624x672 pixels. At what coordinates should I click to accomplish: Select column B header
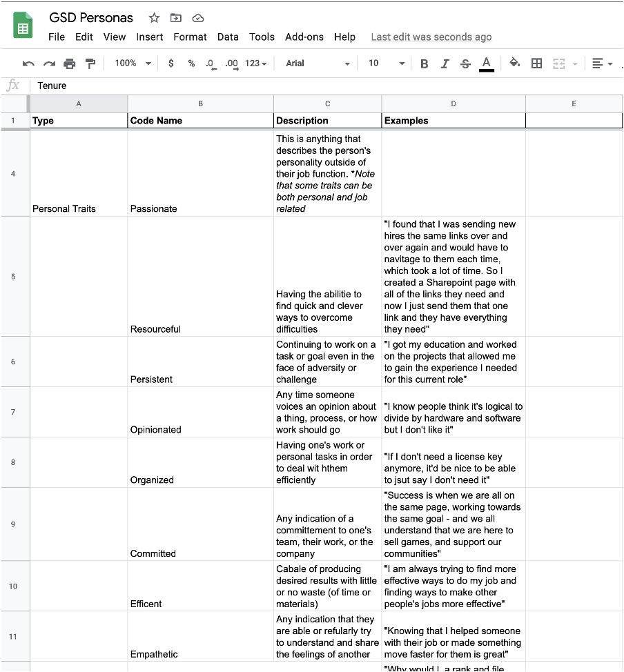200,103
